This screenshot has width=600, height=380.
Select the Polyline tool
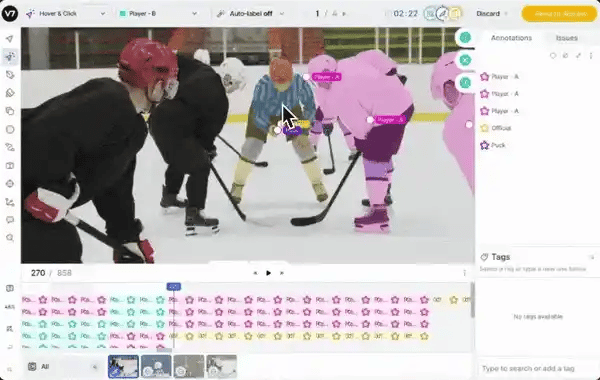point(10,147)
